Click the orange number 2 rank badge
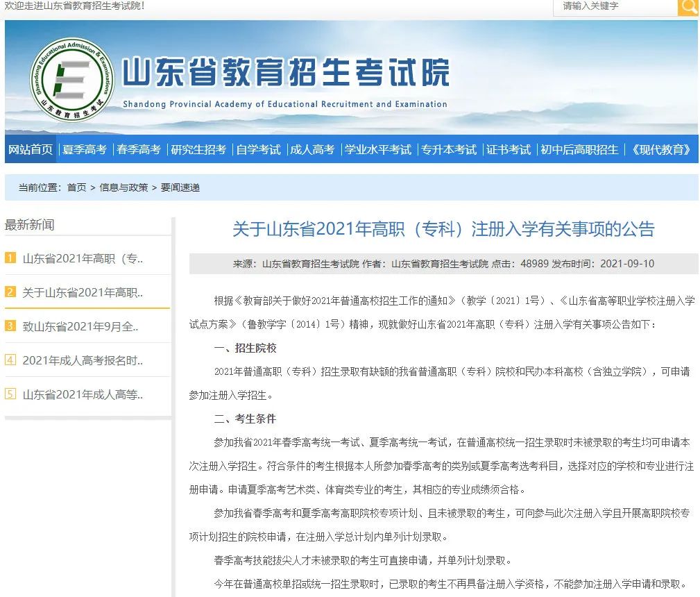700x597 pixels. (x=10, y=292)
